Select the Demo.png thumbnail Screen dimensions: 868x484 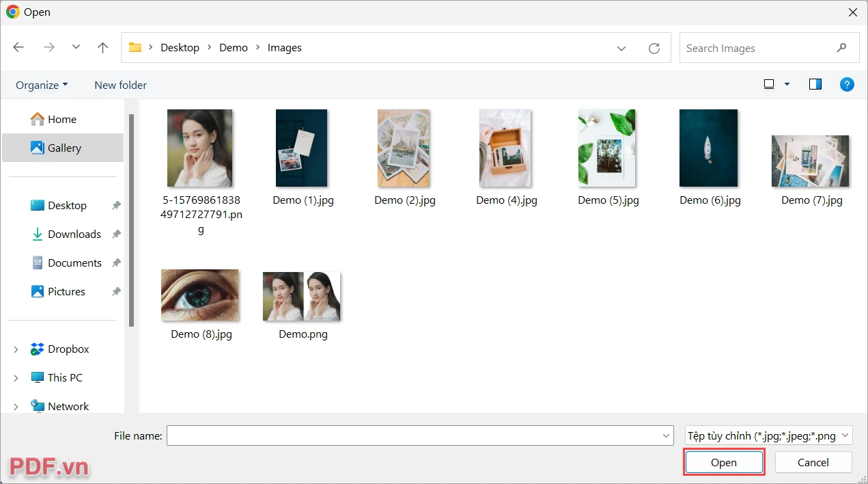tap(301, 296)
